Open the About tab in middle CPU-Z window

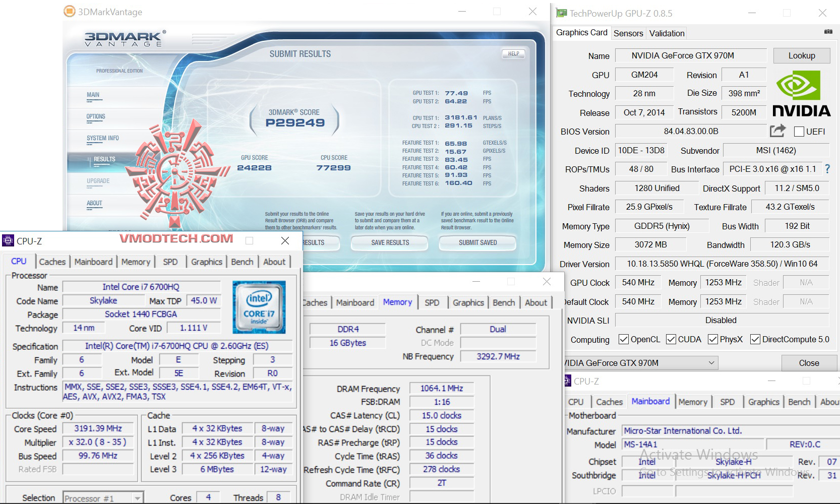536,302
